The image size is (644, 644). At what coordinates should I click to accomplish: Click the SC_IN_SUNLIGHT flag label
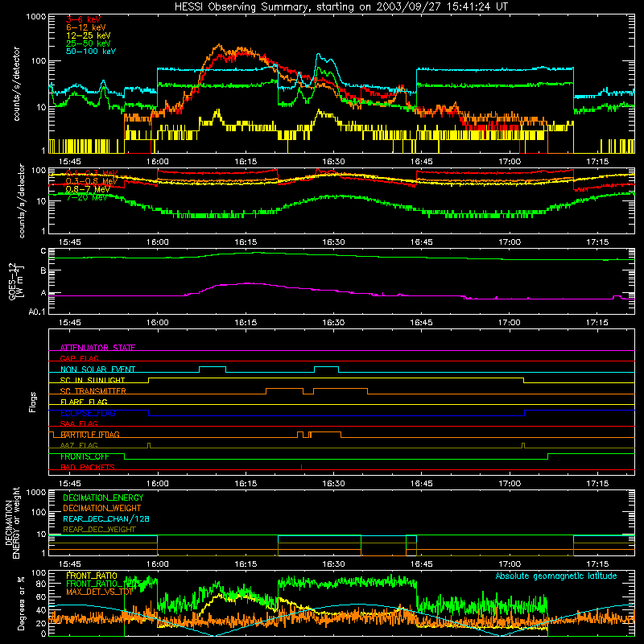point(93,380)
